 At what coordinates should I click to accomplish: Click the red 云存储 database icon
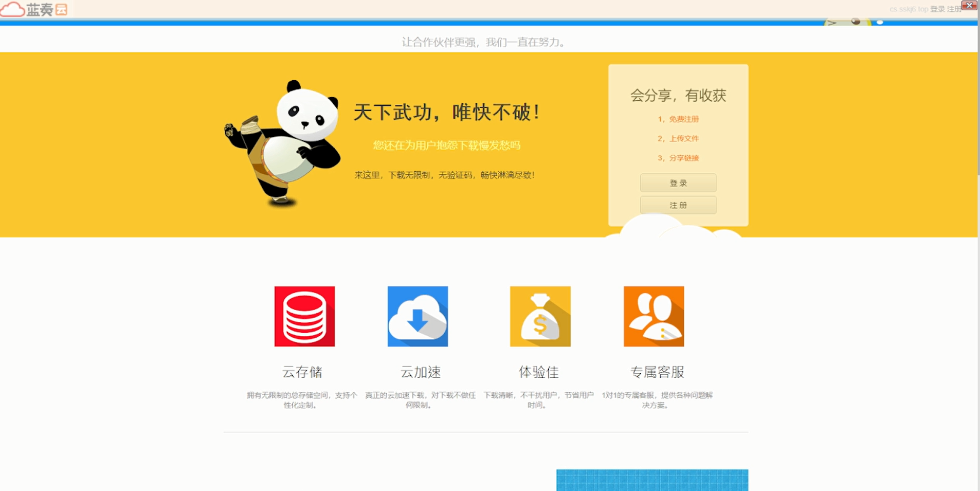(x=304, y=316)
